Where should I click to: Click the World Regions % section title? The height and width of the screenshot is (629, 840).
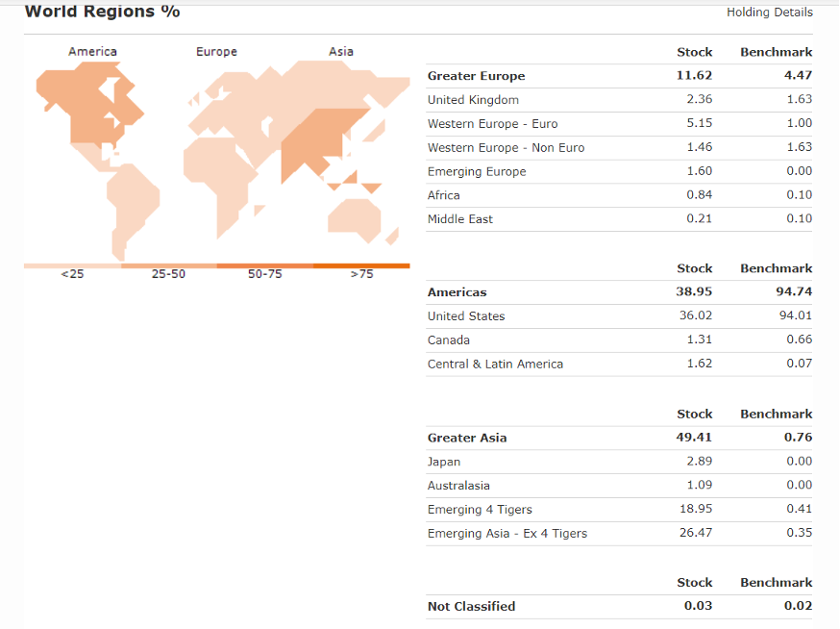102,12
